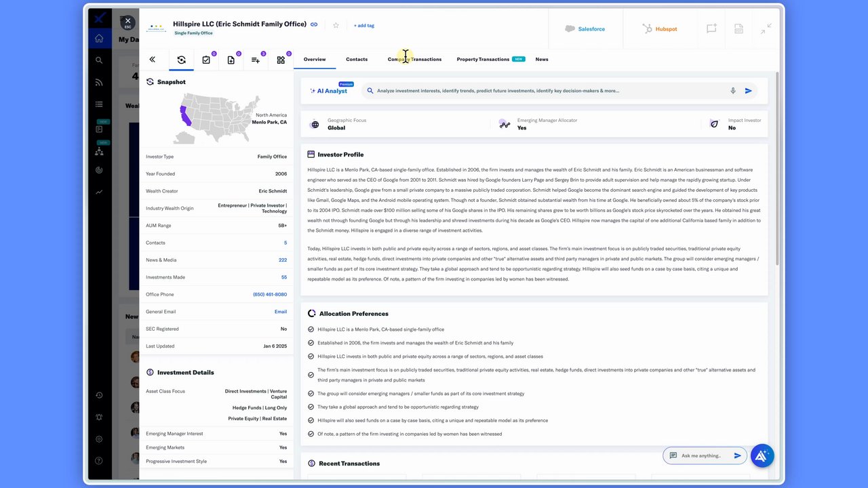Viewport: 868px width, 488px height.
Task: Click the Impact Investor leaf icon
Action: point(714,125)
